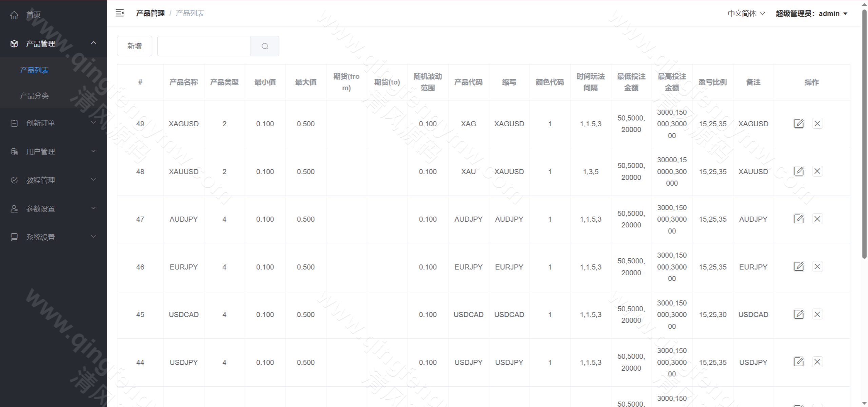Delete the EURJPY product row
This screenshot has height=407, width=868.
[x=817, y=266]
